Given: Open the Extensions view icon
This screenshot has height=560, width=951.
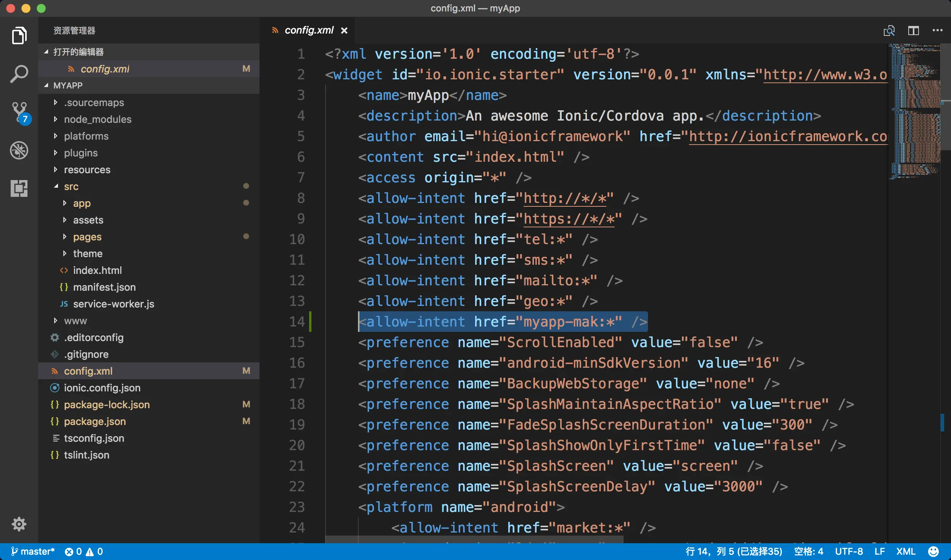Looking at the screenshot, I should pos(19,188).
